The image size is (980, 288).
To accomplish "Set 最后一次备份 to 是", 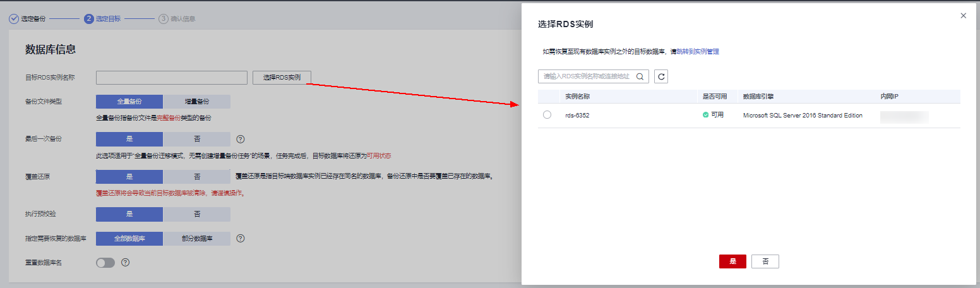I will tap(129, 139).
